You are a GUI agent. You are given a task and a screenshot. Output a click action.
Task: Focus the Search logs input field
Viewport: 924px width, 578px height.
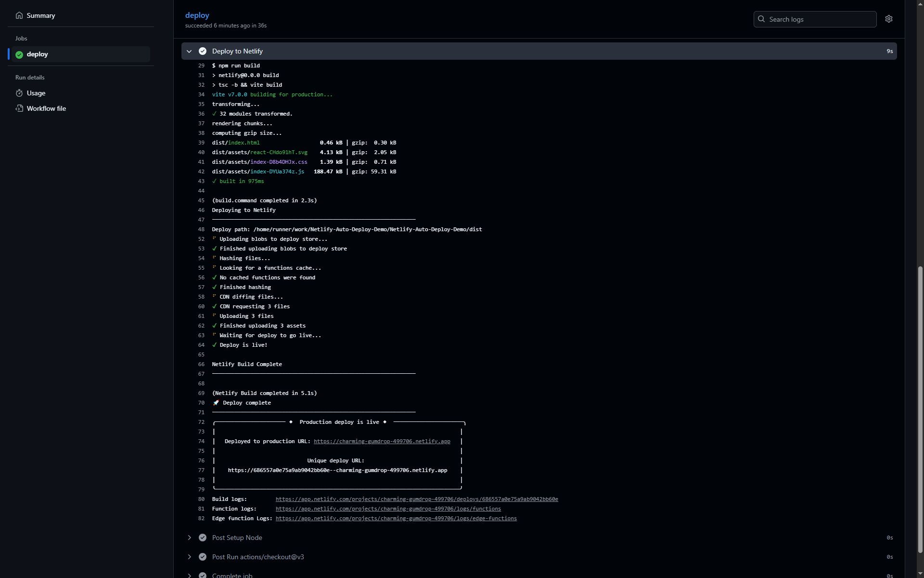[815, 19]
